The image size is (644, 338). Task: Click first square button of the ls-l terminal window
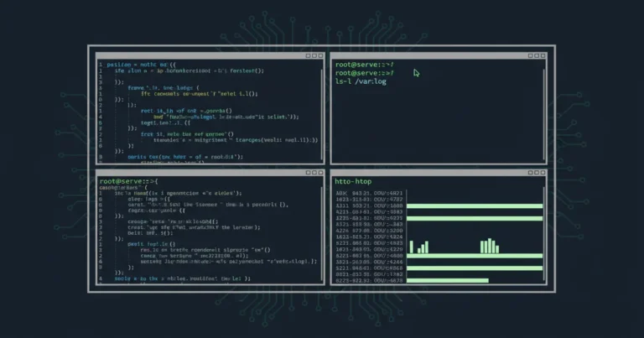click(x=530, y=55)
